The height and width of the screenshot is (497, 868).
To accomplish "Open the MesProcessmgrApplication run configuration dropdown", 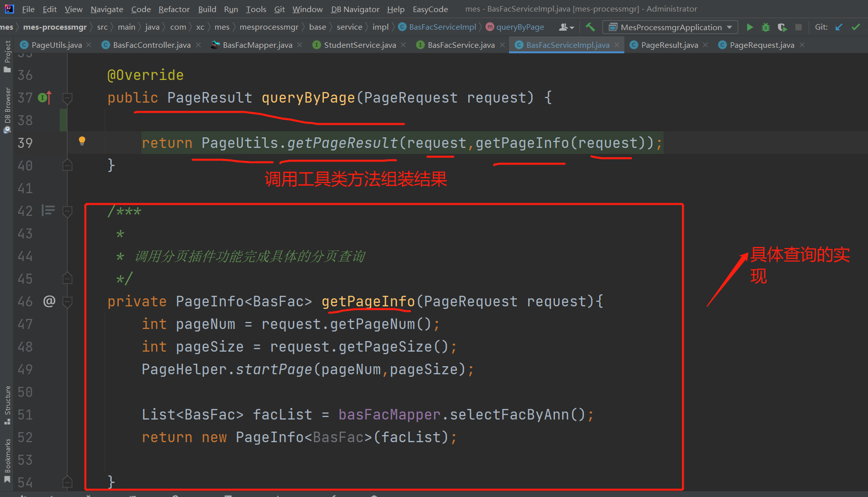I will 670,27.
